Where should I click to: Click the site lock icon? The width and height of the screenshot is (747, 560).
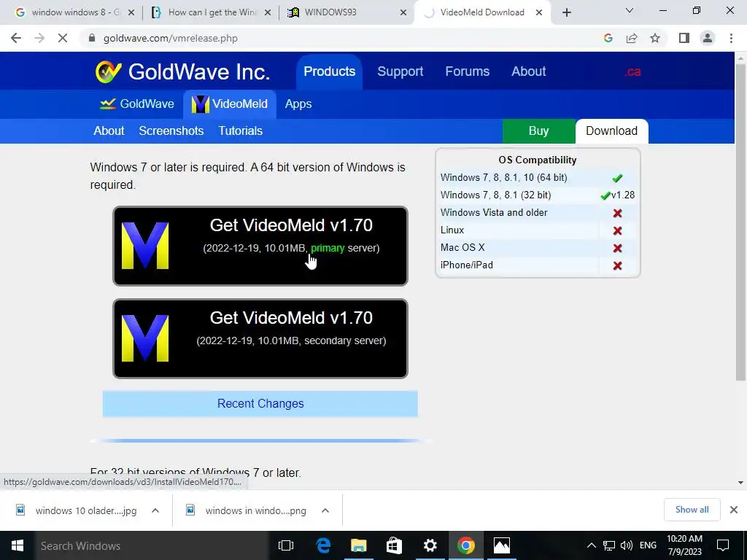point(92,38)
